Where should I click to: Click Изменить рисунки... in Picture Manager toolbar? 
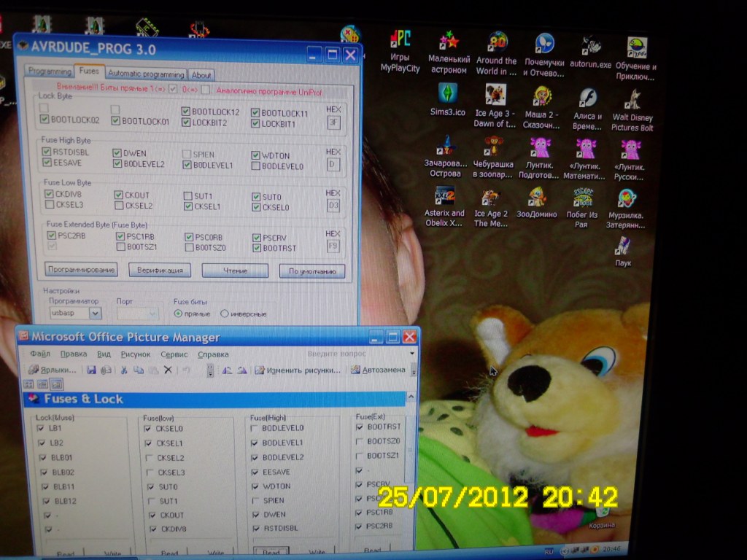(298, 370)
